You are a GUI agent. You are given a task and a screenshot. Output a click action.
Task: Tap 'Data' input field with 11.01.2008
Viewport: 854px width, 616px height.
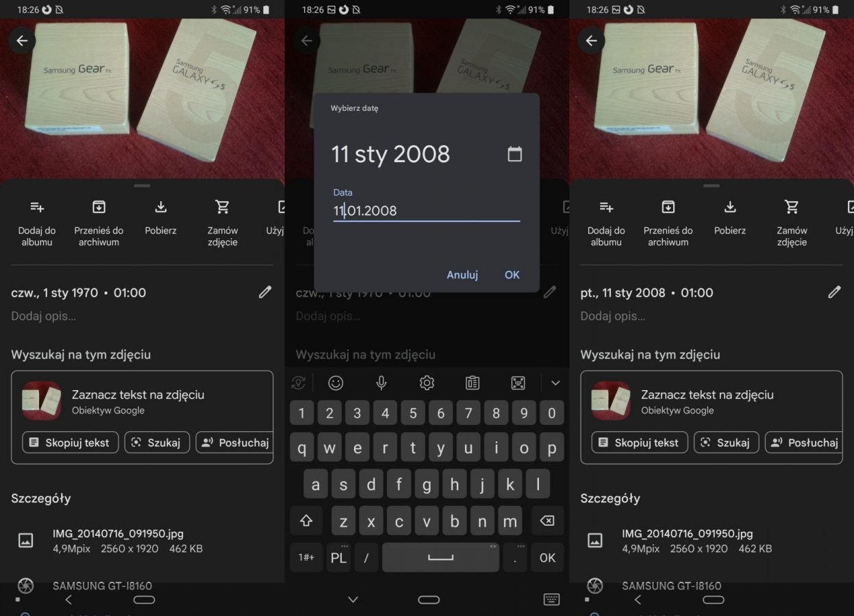pyautogui.click(x=427, y=211)
